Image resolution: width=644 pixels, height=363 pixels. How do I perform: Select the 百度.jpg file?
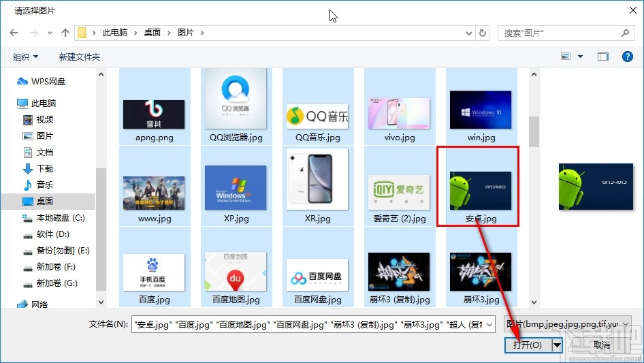tap(155, 267)
